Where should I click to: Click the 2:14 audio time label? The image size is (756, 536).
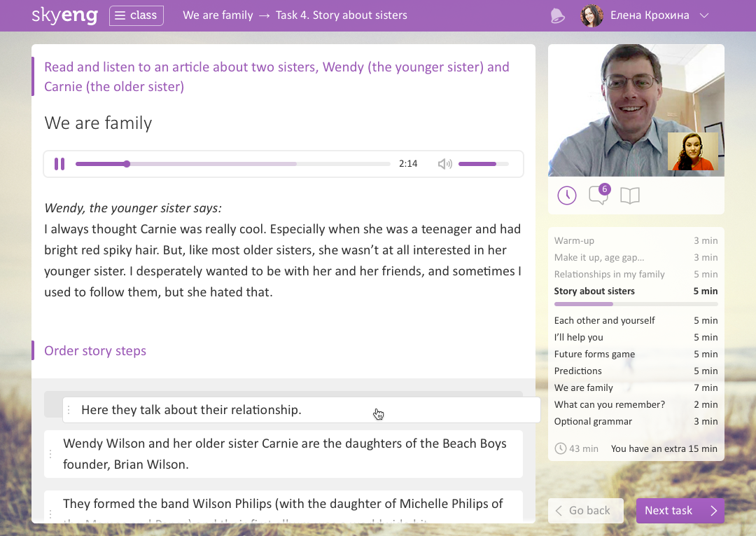point(408,164)
